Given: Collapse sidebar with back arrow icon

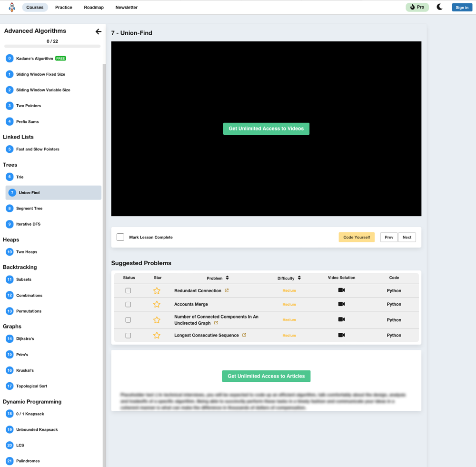Looking at the screenshot, I should pyautogui.click(x=98, y=31).
